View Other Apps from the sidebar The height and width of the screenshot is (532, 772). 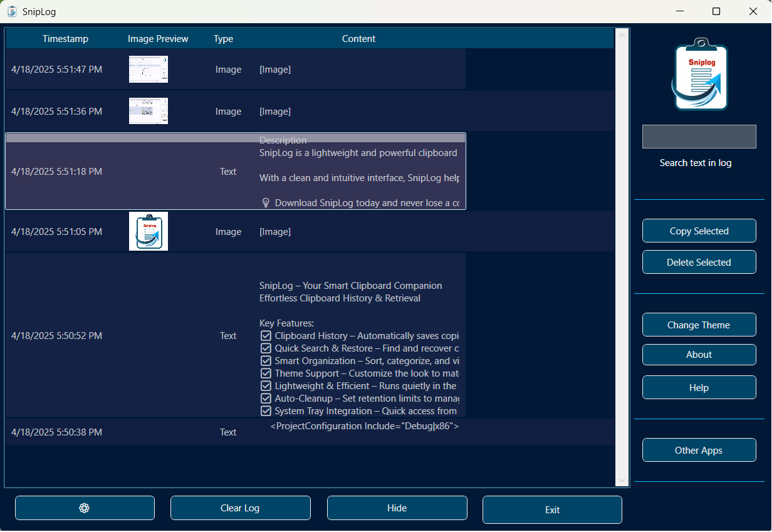(699, 451)
